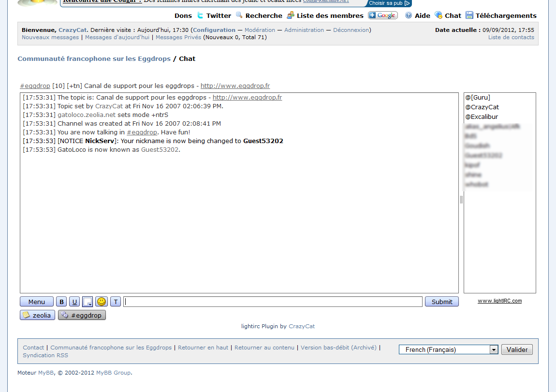Open the Aide menu link
This screenshot has height=392, width=556.
click(x=423, y=15)
